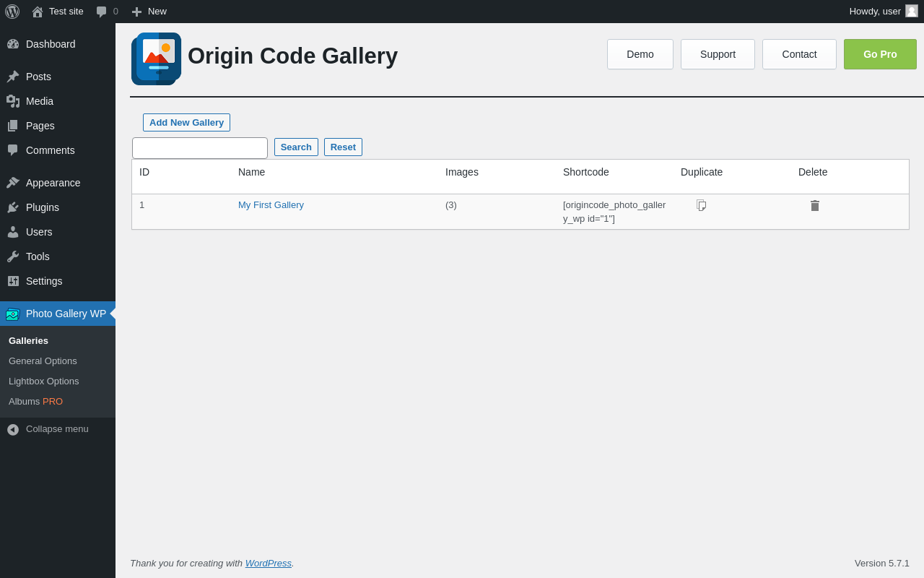Click the ID column header
This screenshot has height=578, width=924.
(144, 172)
